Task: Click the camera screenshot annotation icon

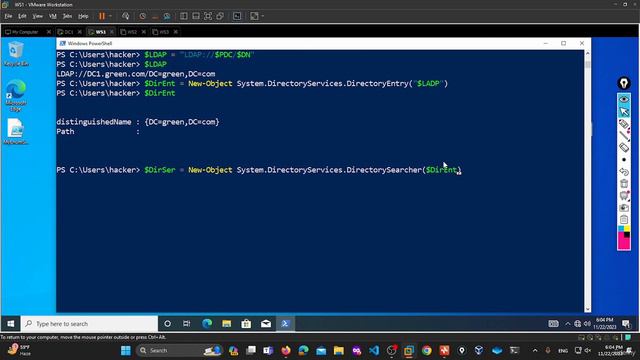Action: (624, 208)
